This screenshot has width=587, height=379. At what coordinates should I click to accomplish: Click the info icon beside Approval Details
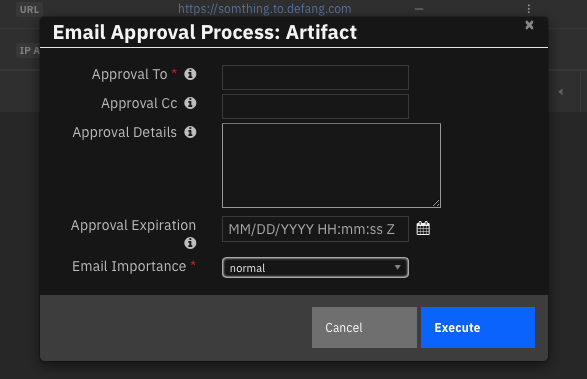click(x=190, y=132)
